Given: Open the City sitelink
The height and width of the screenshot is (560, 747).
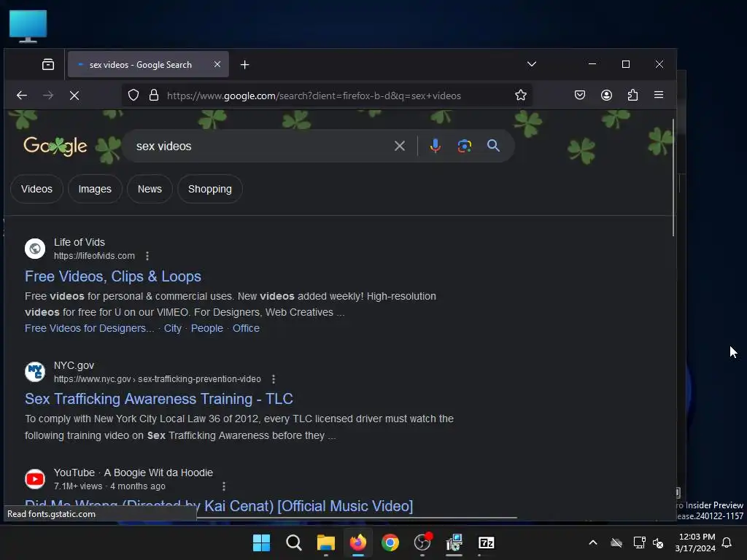Looking at the screenshot, I should point(172,329).
